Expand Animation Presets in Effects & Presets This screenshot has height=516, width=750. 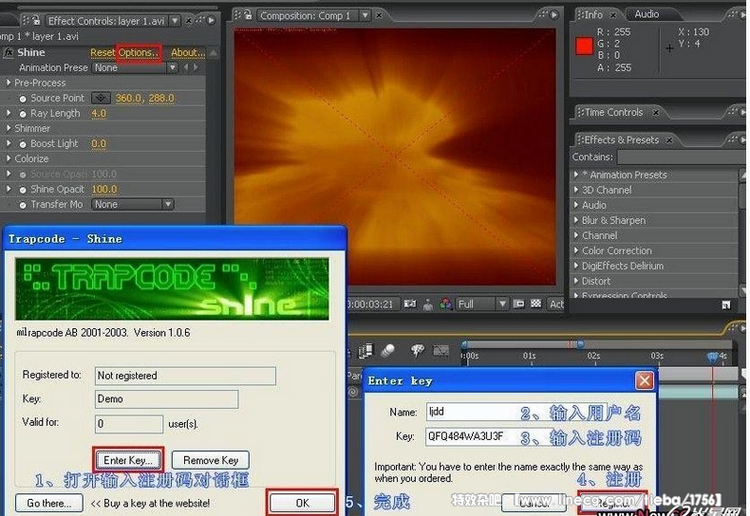[576, 175]
